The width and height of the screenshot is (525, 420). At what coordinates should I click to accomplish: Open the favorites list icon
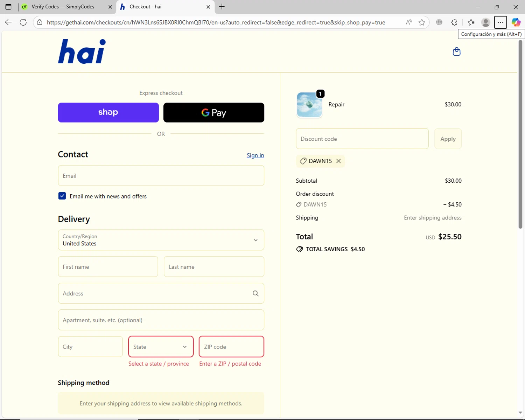point(471,22)
